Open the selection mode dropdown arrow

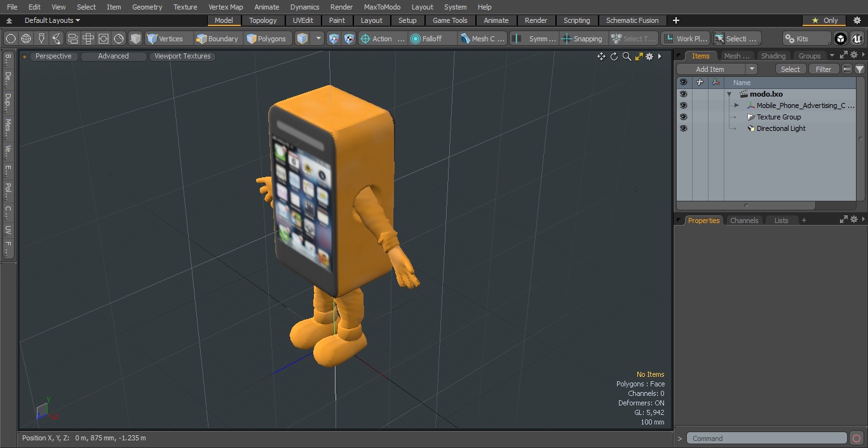[x=319, y=39]
